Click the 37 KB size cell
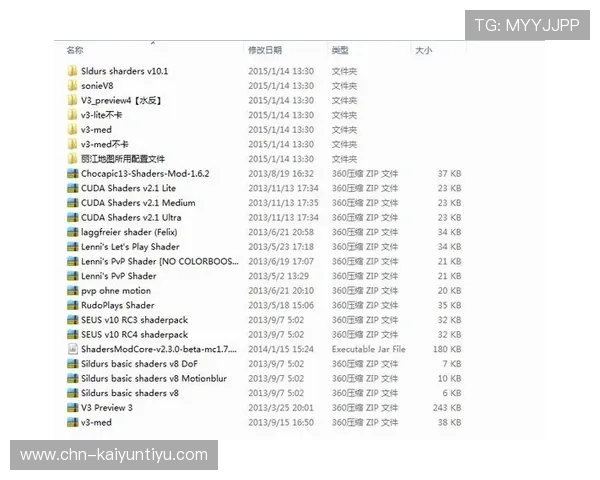 pyautogui.click(x=449, y=173)
